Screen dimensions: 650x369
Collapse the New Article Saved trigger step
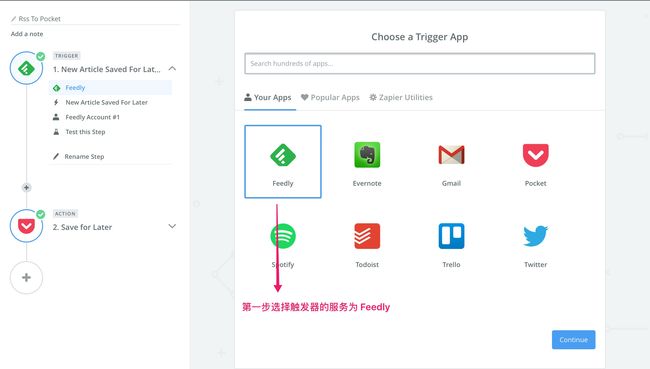coord(172,68)
